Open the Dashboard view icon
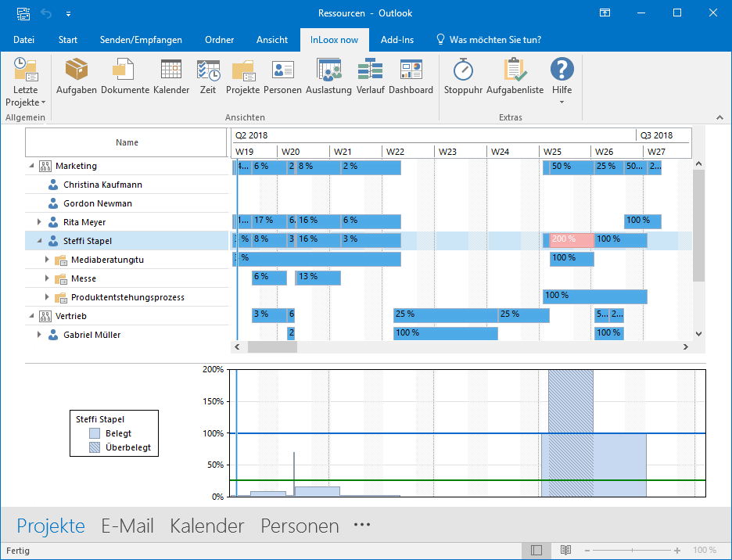Viewport: 732px width, 560px height. [411, 77]
